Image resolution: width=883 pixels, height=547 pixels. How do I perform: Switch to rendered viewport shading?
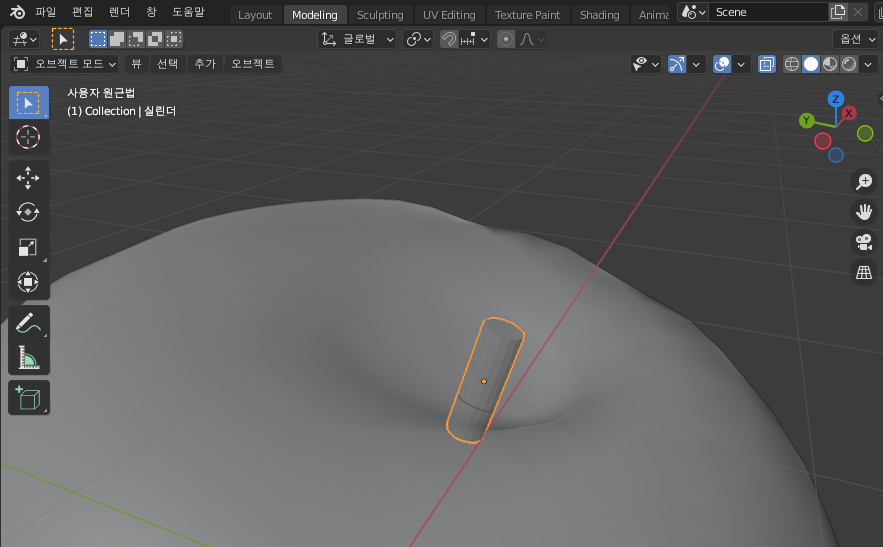click(849, 64)
